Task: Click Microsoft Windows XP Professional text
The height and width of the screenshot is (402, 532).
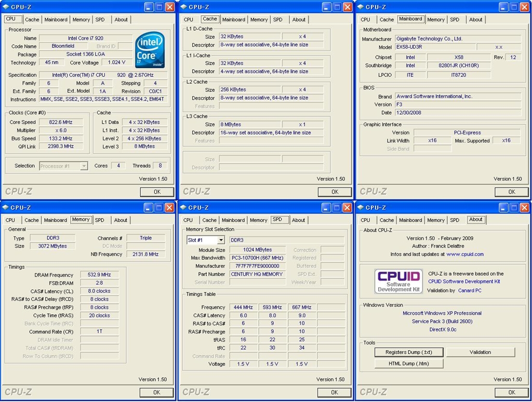Action: pos(442,313)
